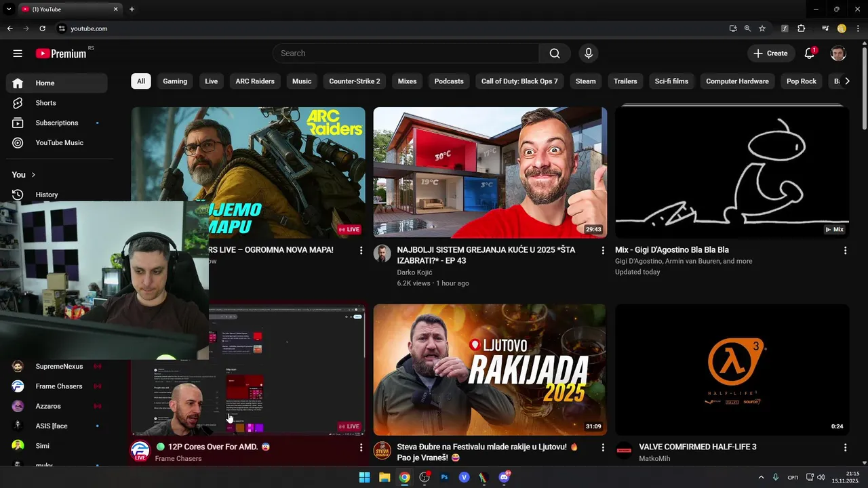
Task: Start voice search with microphone
Action: click(x=588, y=54)
